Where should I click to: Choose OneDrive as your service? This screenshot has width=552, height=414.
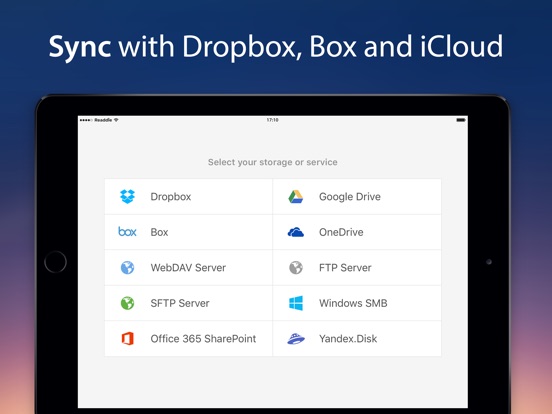pos(357,232)
